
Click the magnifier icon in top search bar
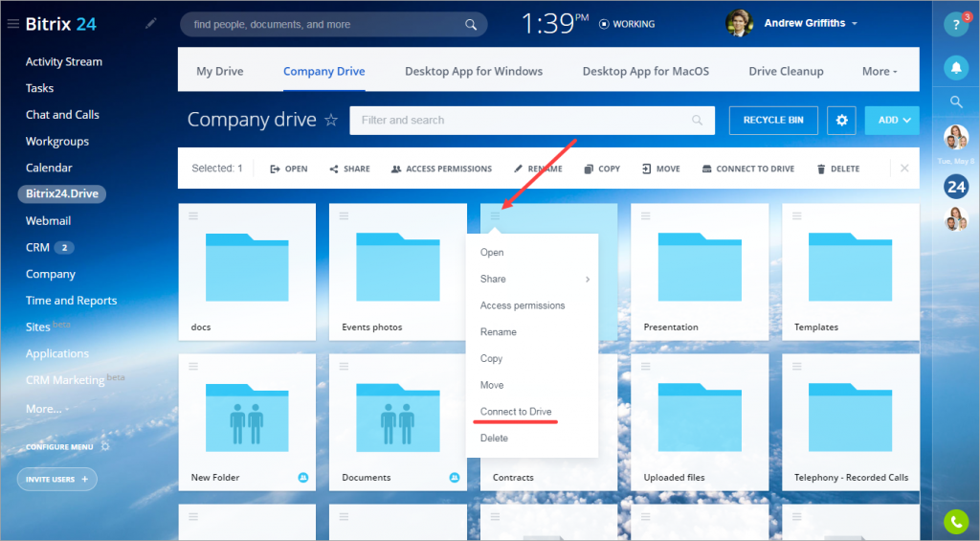tap(471, 24)
